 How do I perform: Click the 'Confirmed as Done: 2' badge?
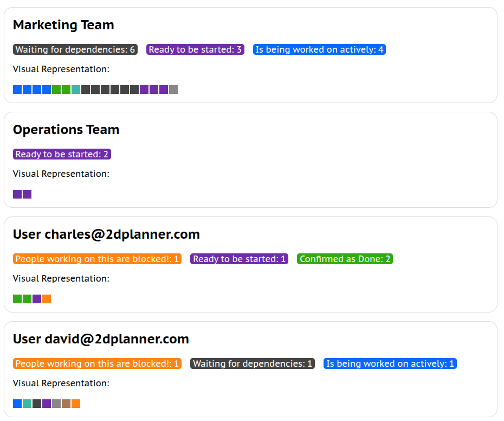[x=345, y=259]
